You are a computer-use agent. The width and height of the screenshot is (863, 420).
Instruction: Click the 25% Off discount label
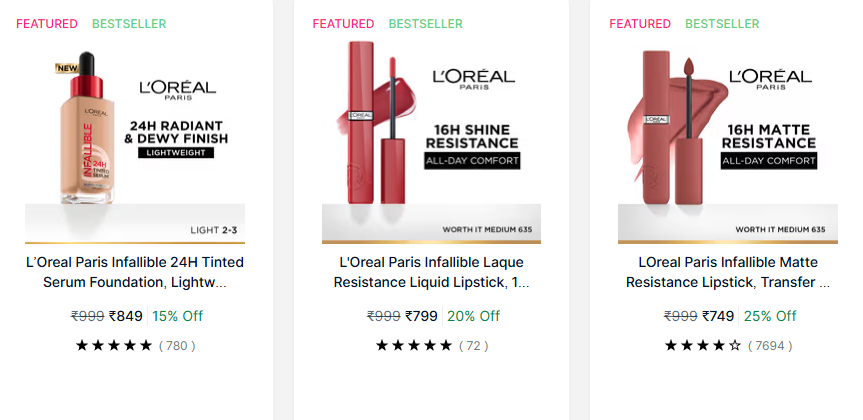[770, 316]
